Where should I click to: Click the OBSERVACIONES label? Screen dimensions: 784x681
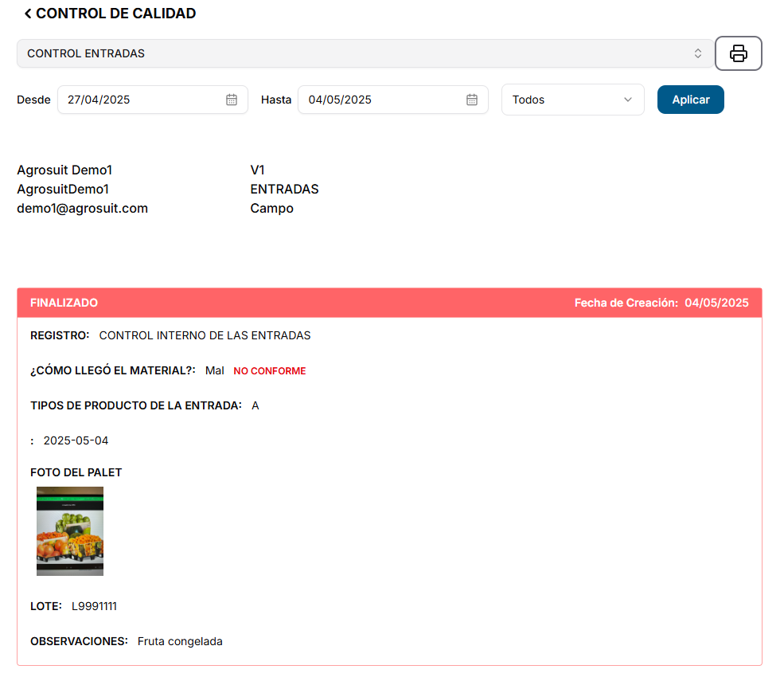click(x=79, y=641)
